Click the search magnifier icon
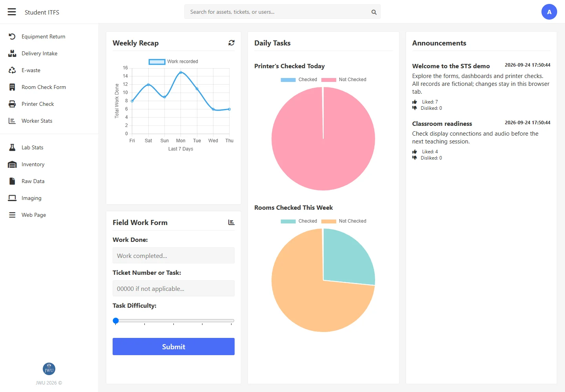The height and width of the screenshot is (392, 565). [x=374, y=12]
